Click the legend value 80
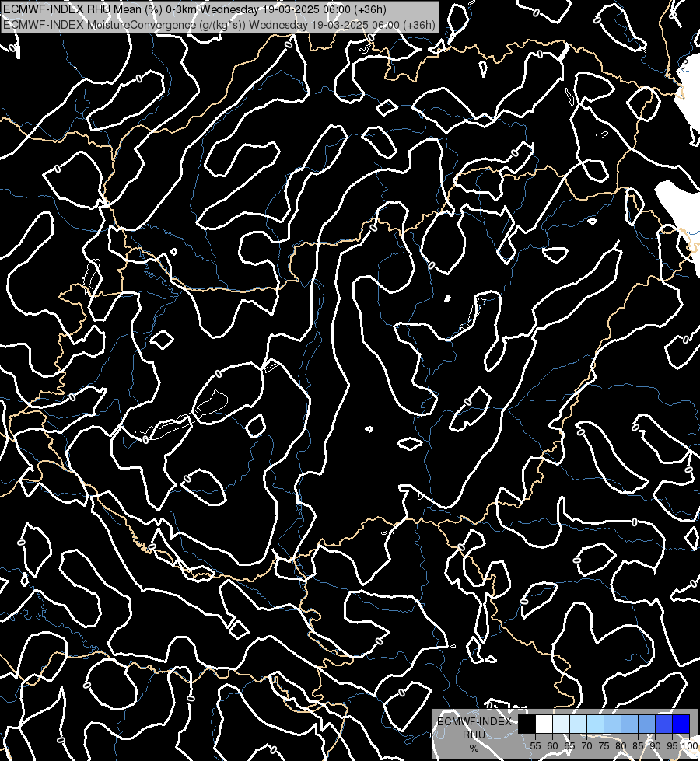 point(621,746)
